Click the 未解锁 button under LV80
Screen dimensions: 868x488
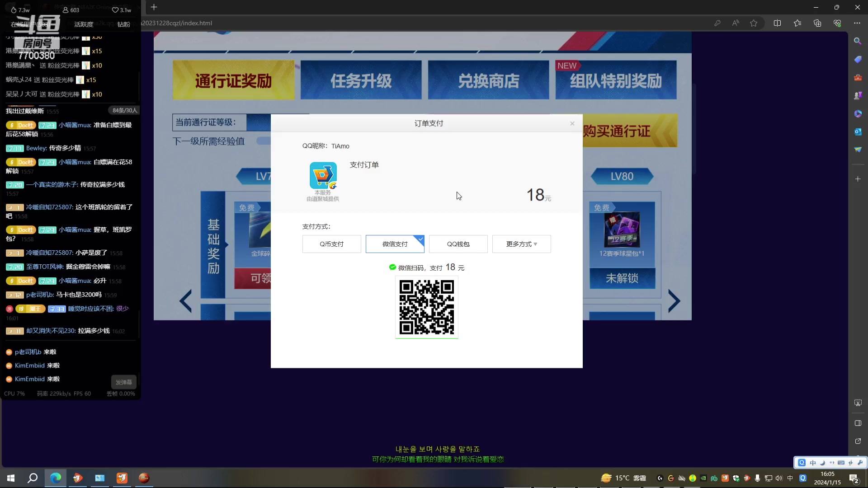click(622, 278)
